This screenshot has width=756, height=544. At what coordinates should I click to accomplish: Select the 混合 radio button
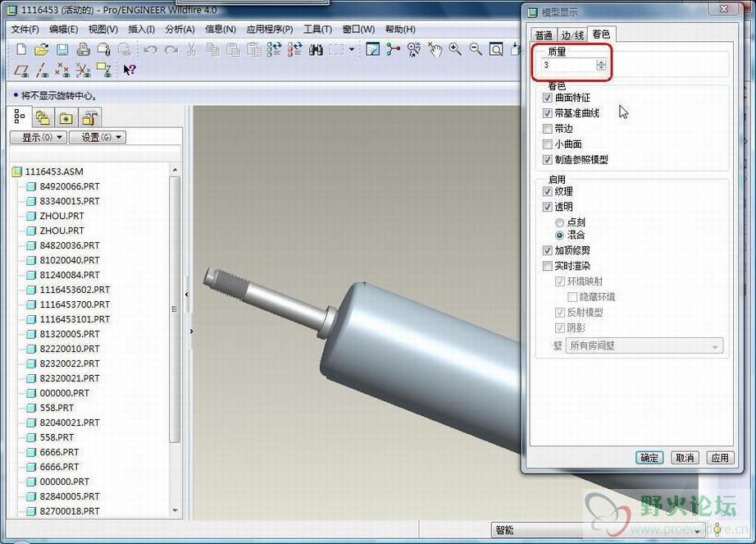(559, 235)
